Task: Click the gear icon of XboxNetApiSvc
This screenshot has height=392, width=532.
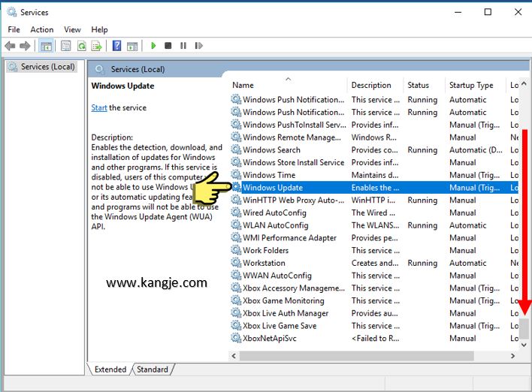Action: [236, 338]
